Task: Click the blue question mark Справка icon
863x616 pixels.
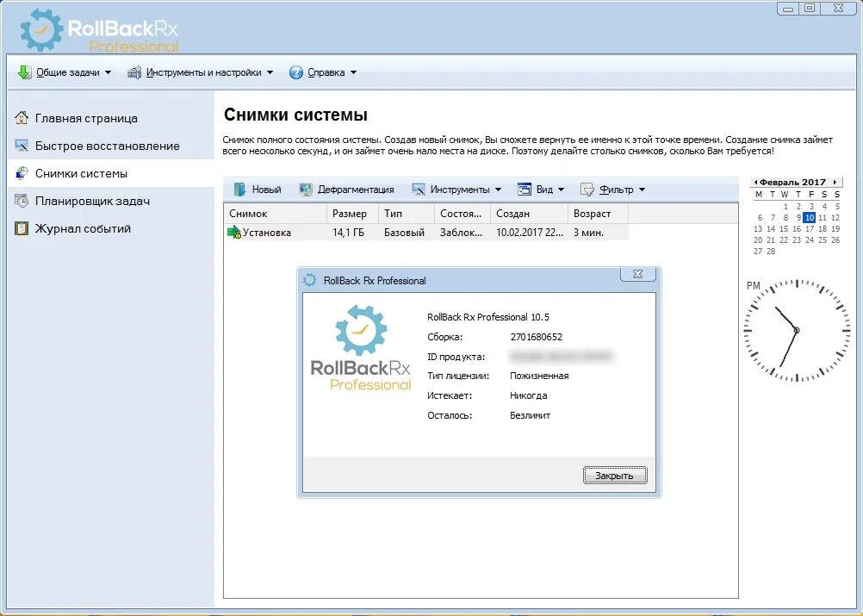Action: 296,72
